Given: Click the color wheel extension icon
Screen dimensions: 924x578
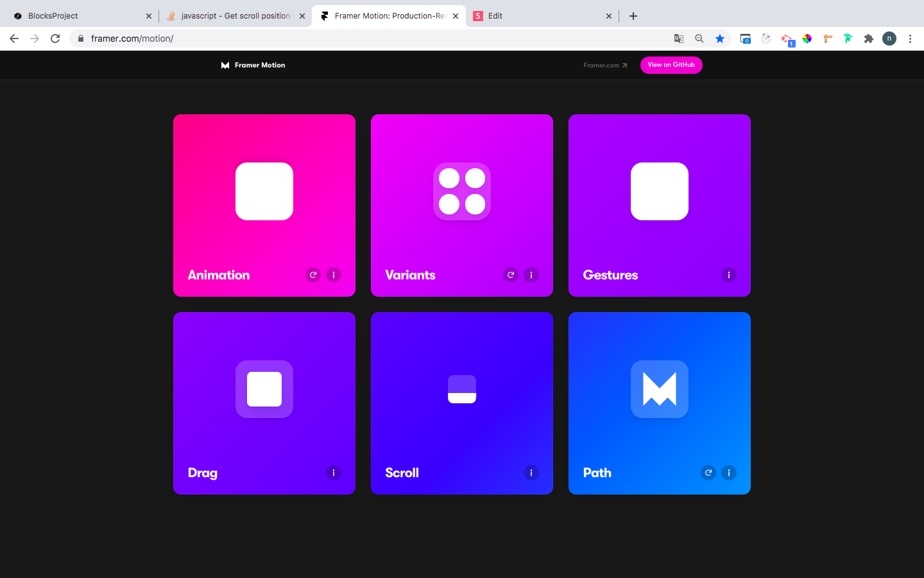Looking at the screenshot, I should 807,39.
